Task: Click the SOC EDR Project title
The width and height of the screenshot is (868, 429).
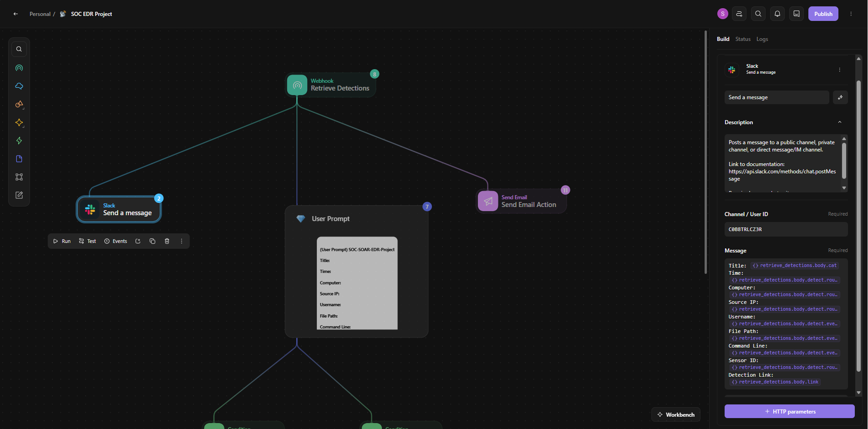Action: click(91, 14)
